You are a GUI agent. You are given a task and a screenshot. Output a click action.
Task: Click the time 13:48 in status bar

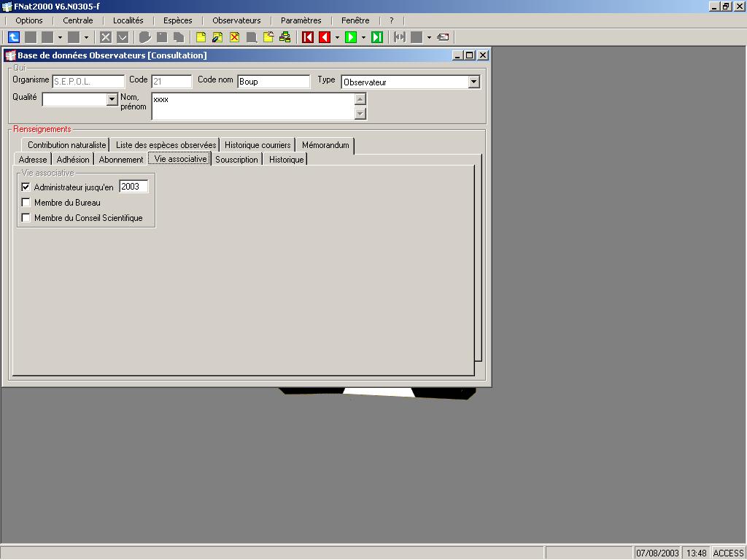tap(696, 553)
